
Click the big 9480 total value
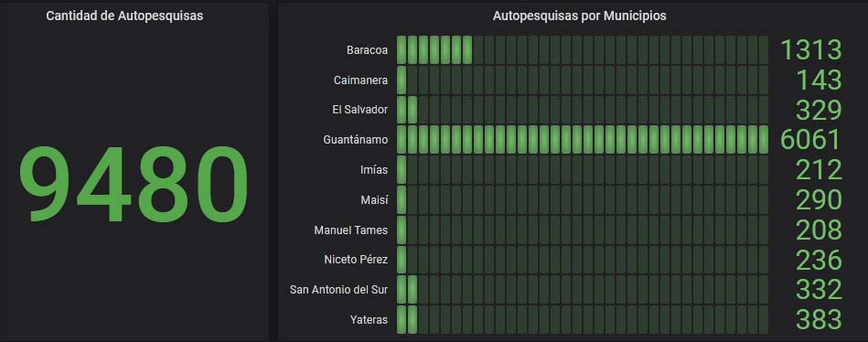coord(134,185)
